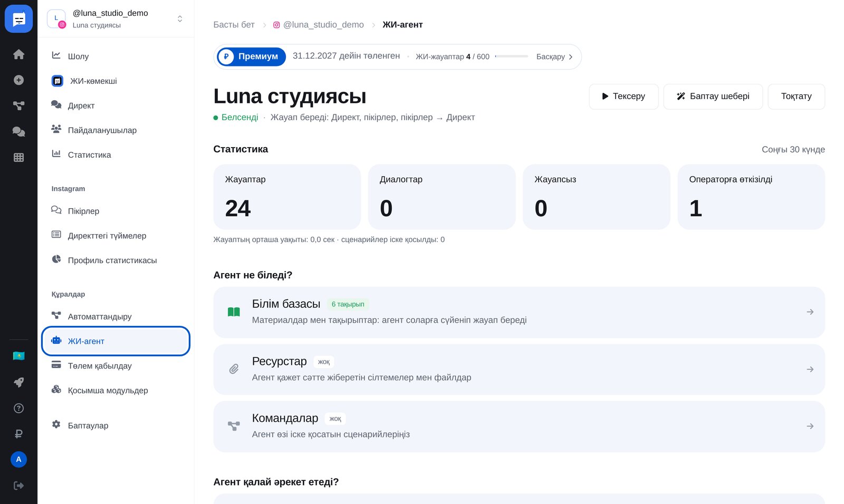Click the Тексеру test button
This screenshot has width=844, height=504.
coord(624,96)
